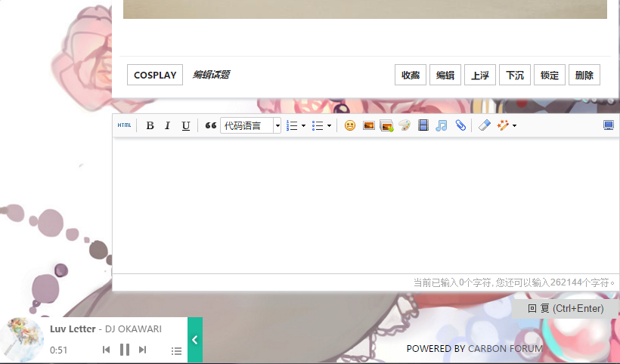Click the COSPLAY tag button

[155, 75]
